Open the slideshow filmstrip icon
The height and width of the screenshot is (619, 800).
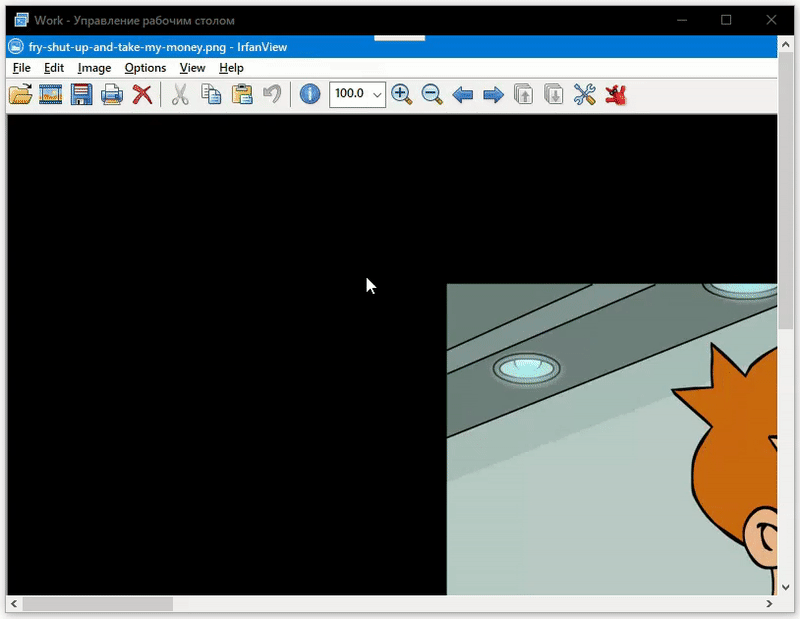click(x=51, y=94)
